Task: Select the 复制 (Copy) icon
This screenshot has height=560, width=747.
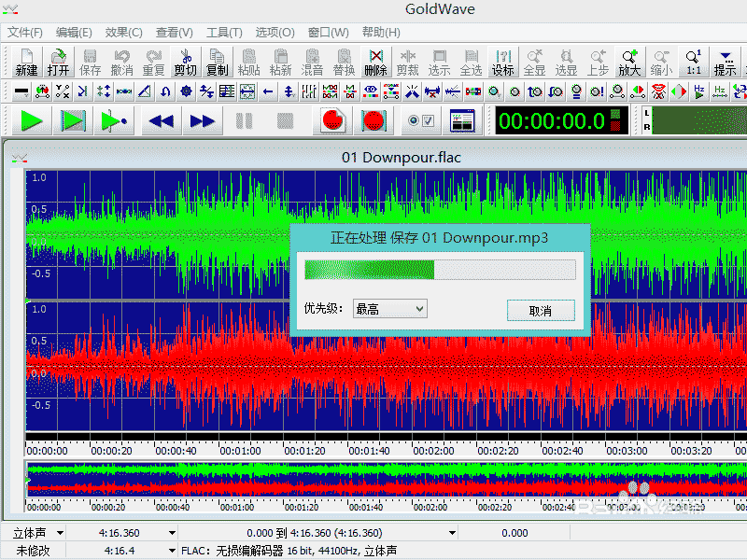Action: click(x=218, y=63)
